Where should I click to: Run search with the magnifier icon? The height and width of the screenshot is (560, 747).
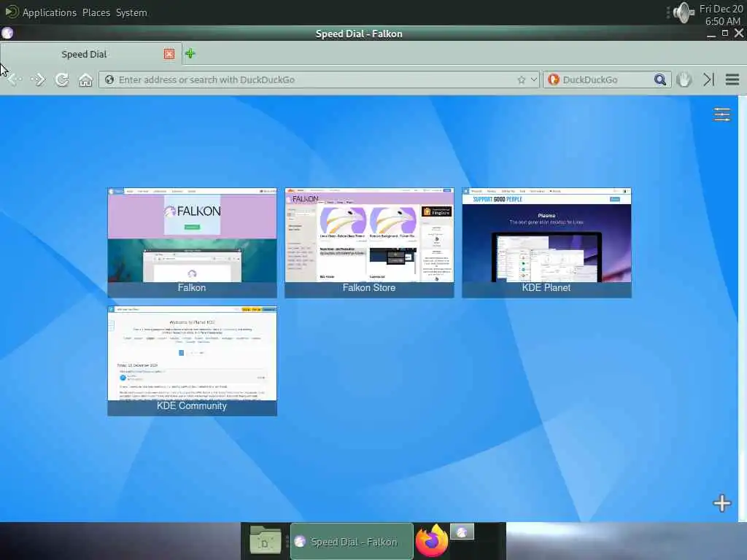(659, 79)
